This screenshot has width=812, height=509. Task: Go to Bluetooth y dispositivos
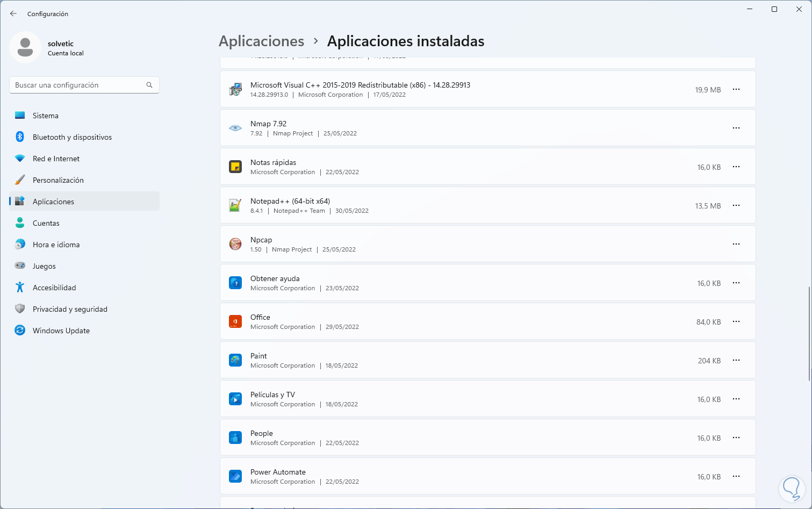coord(72,137)
